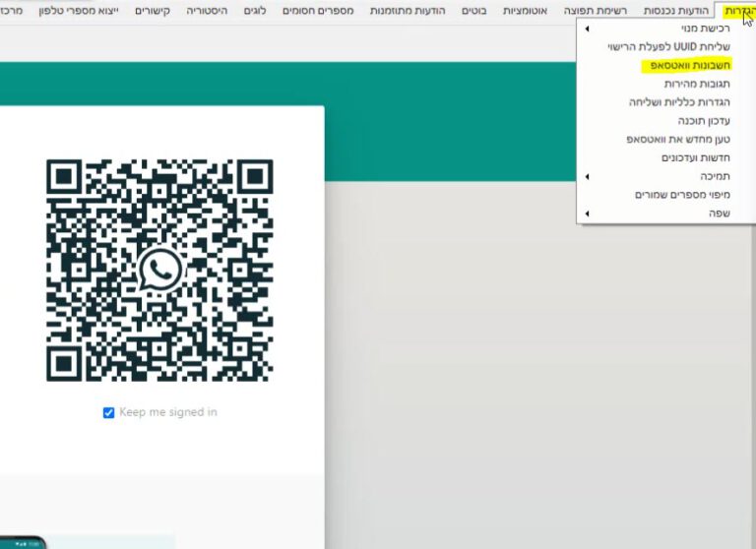This screenshot has width=756, height=549.
Task: Select תגובות מהירות menu entry
Action: click(x=665, y=84)
